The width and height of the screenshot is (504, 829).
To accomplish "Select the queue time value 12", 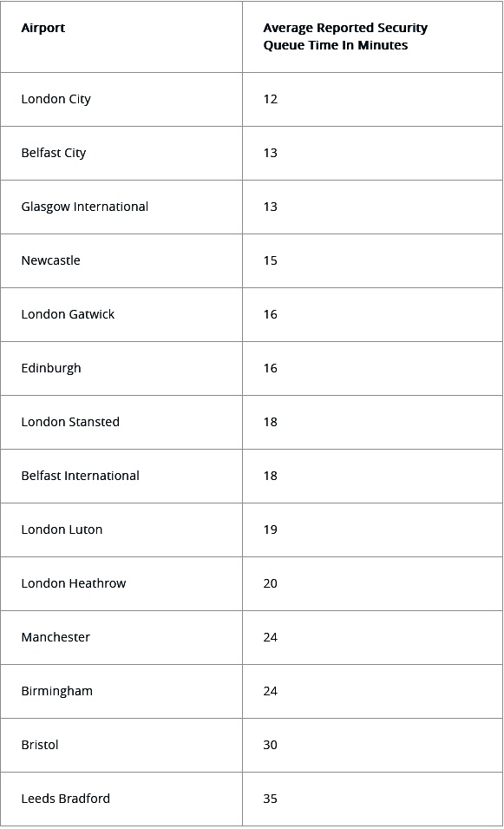I will [270, 100].
